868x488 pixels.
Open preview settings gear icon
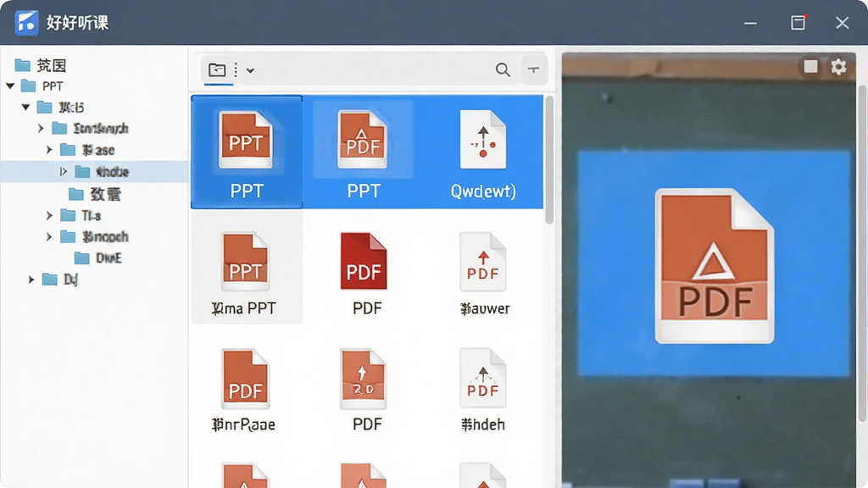tap(838, 67)
